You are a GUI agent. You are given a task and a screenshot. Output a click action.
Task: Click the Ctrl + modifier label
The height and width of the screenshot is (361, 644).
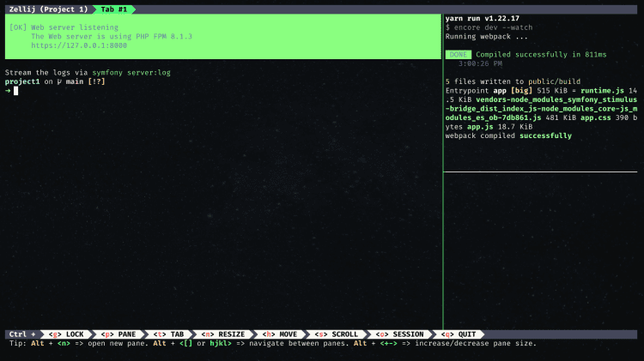pyautogui.click(x=22, y=334)
